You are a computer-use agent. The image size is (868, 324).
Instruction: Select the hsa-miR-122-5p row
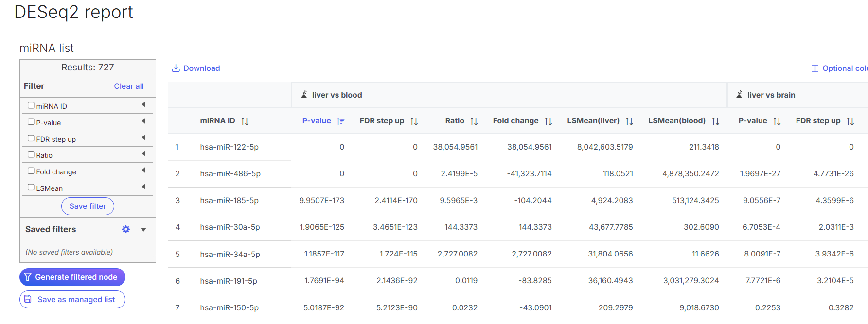229,147
